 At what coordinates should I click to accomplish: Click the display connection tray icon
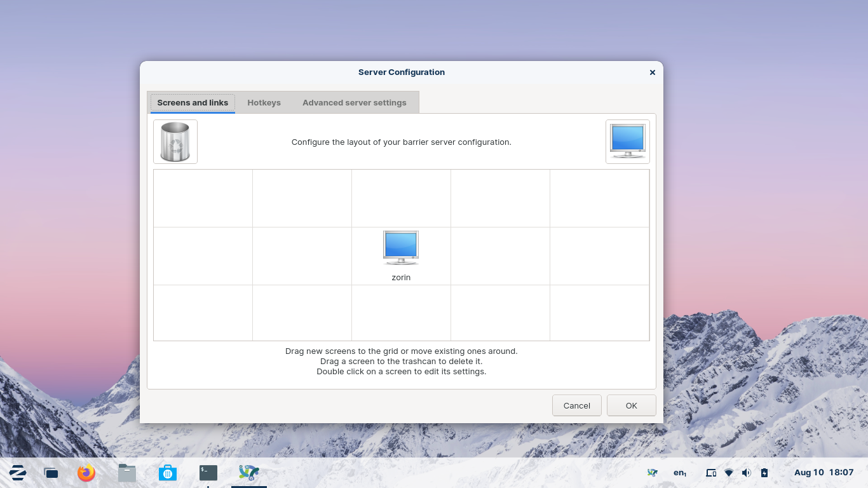click(711, 473)
